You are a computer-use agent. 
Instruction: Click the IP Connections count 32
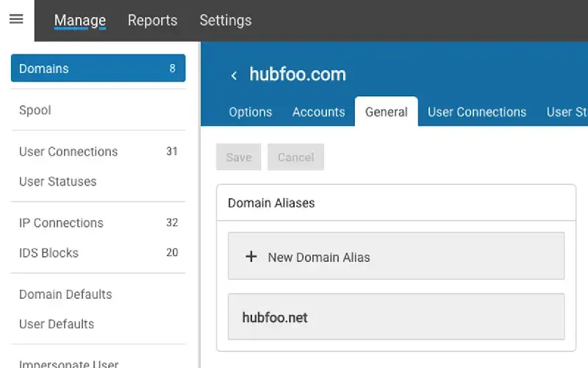click(172, 222)
